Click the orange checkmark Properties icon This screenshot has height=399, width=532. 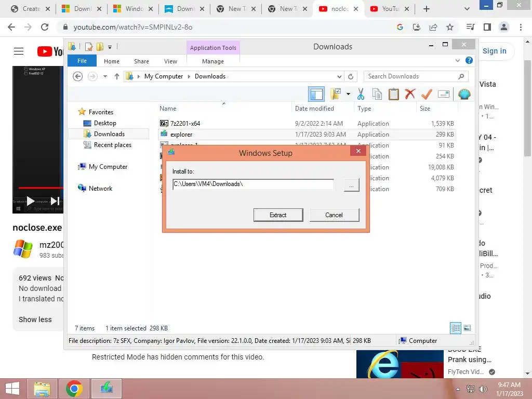point(427,94)
